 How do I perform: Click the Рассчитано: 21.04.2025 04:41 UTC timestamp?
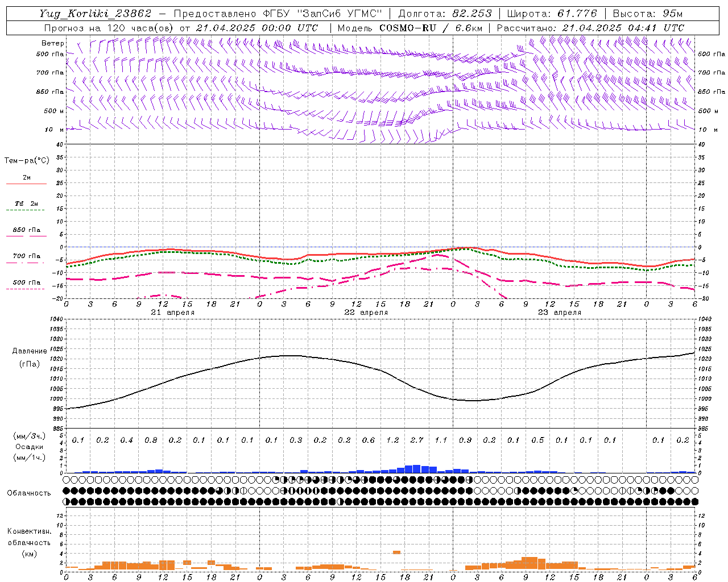tap(590, 28)
